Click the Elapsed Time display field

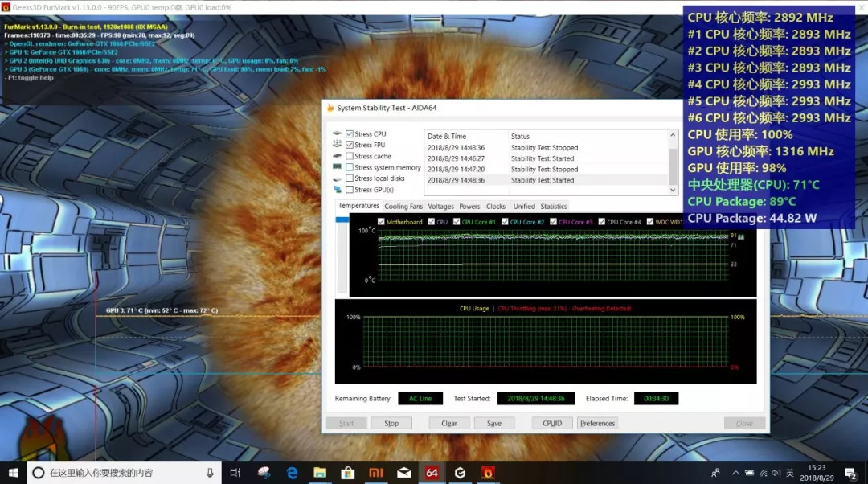pyautogui.click(x=657, y=398)
